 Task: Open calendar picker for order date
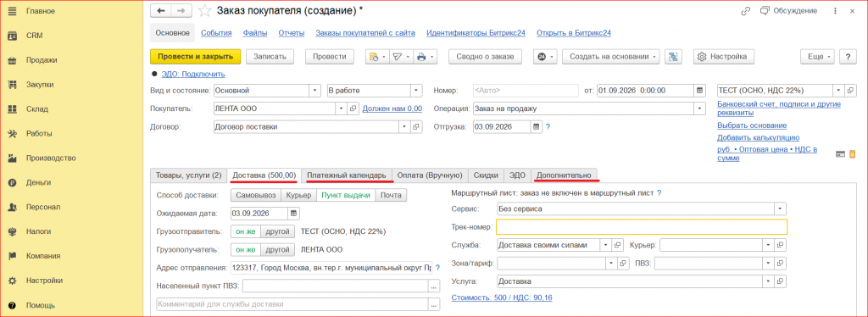[x=699, y=91]
